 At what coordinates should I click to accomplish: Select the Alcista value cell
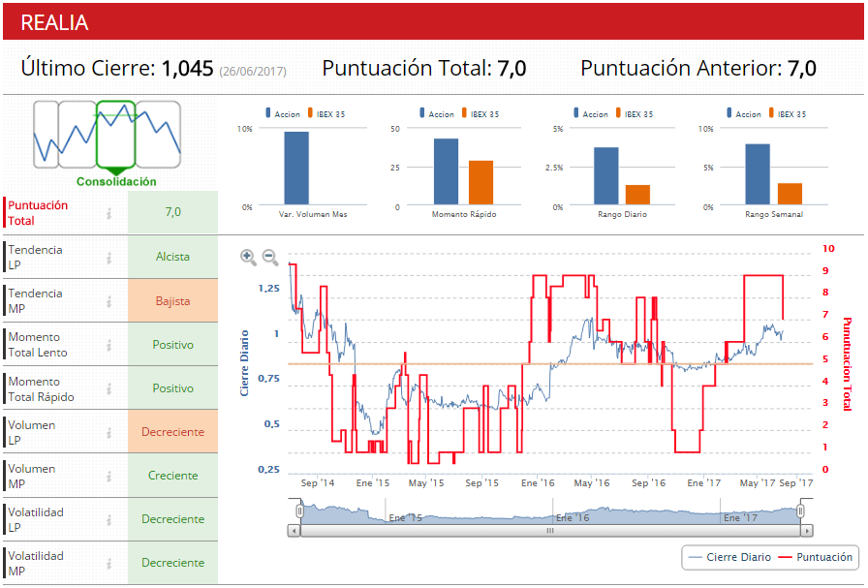click(172, 257)
